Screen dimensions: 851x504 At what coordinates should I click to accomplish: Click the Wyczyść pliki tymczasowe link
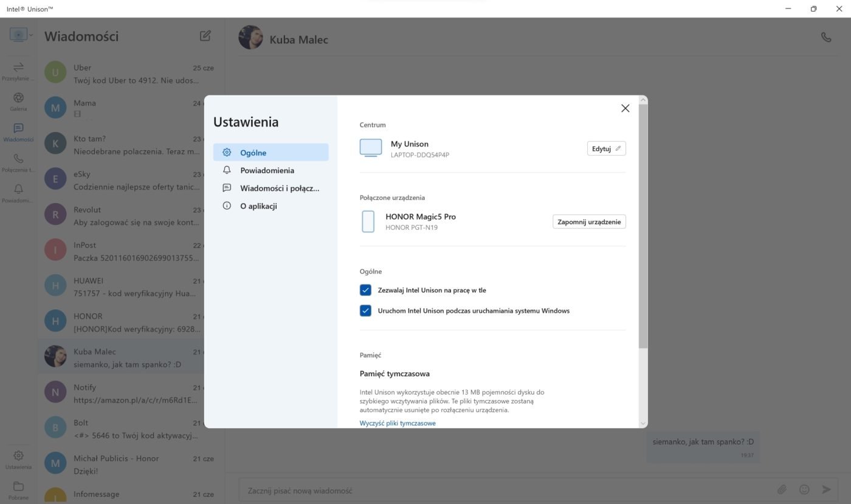pyautogui.click(x=398, y=423)
